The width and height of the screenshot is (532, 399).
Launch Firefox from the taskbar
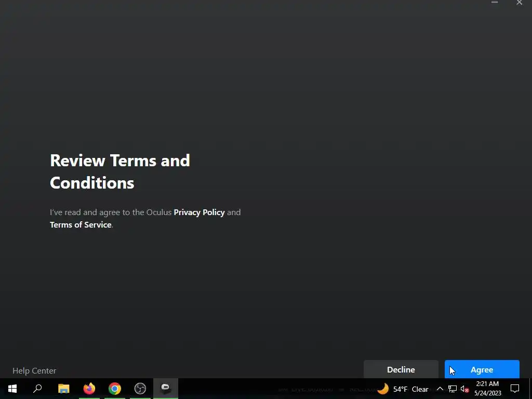pos(89,389)
